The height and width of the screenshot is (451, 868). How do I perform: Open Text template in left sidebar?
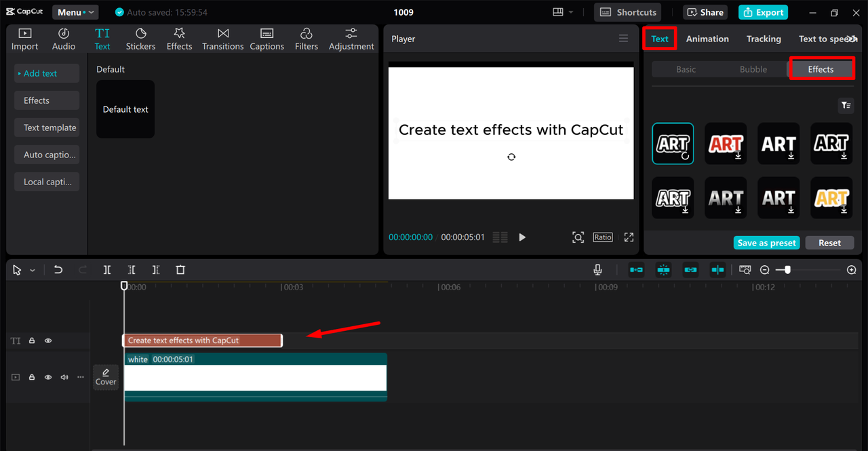click(x=47, y=128)
